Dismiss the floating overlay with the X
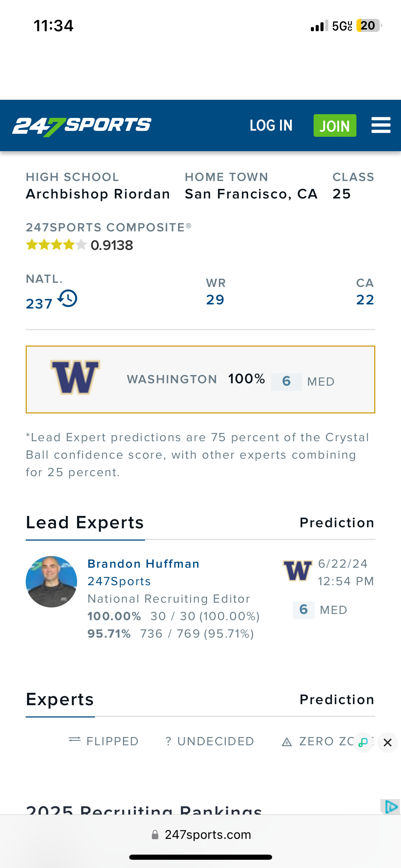 (388, 743)
